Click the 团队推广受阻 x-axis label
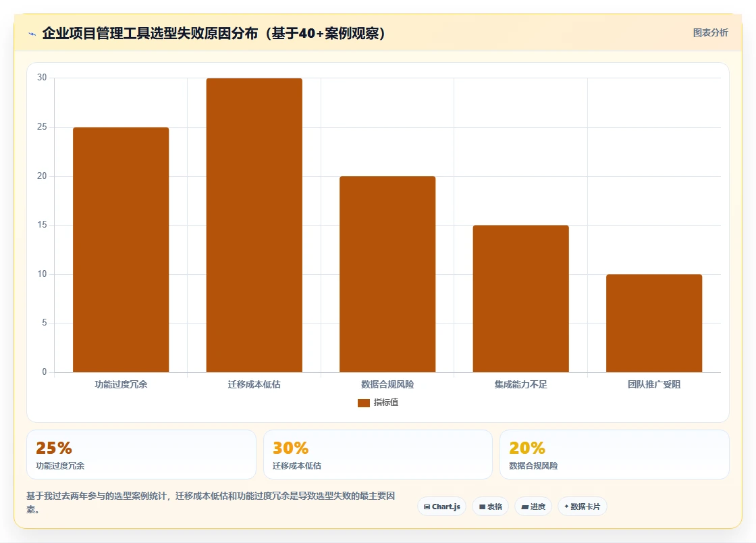This screenshot has width=756, height=543. [654, 384]
